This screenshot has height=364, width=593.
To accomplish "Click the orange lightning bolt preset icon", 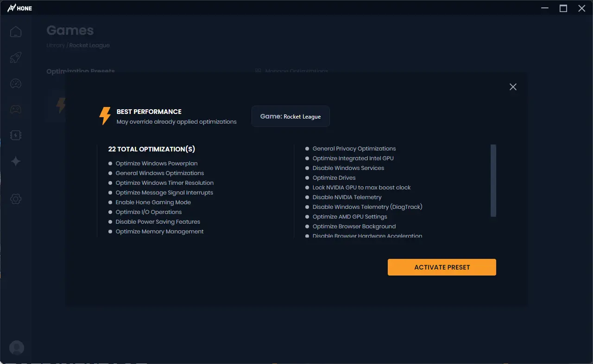I will [105, 116].
